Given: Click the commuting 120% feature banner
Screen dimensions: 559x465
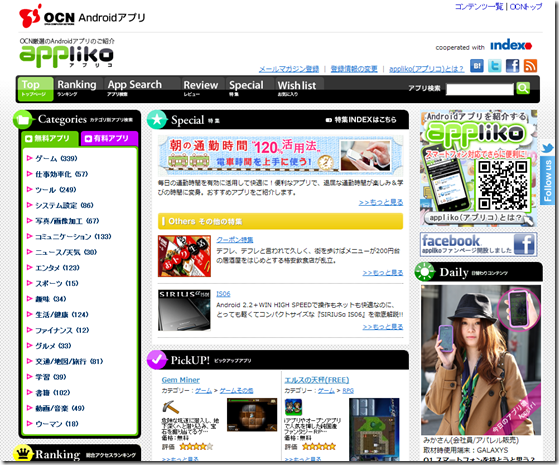Looking at the screenshot, I should [x=281, y=156].
